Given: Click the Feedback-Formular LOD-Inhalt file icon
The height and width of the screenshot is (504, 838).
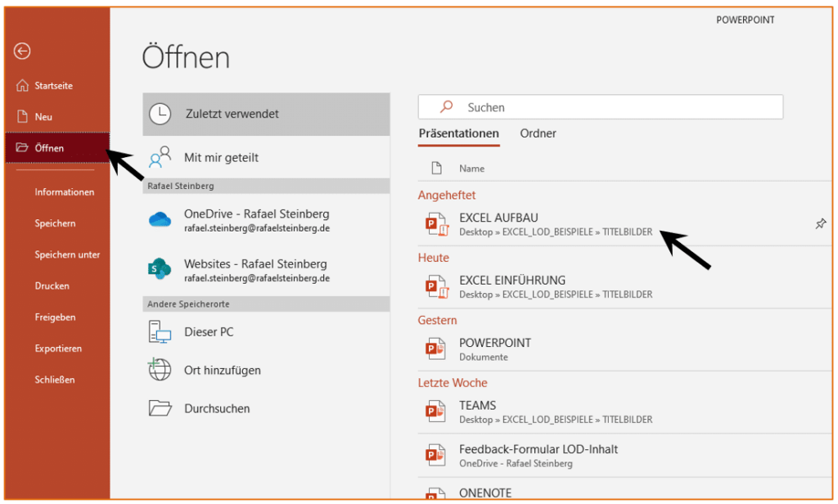Looking at the screenshot, I should click(x=435, y=456).
